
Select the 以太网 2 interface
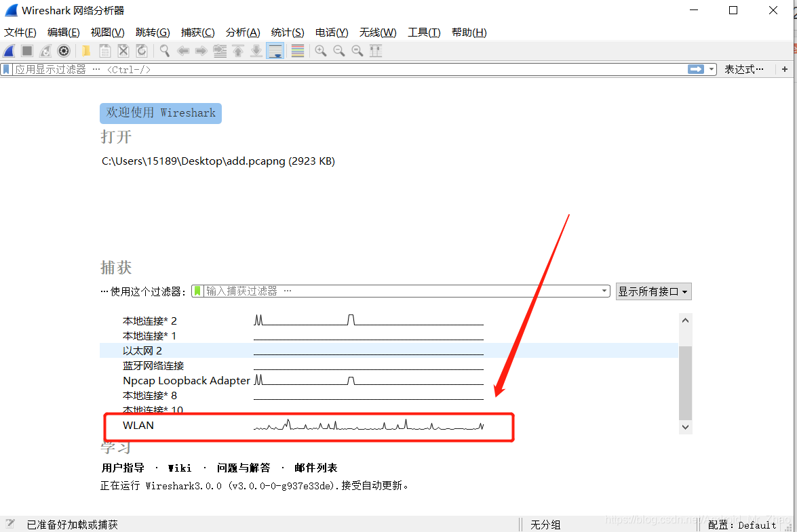click(389, 350)
